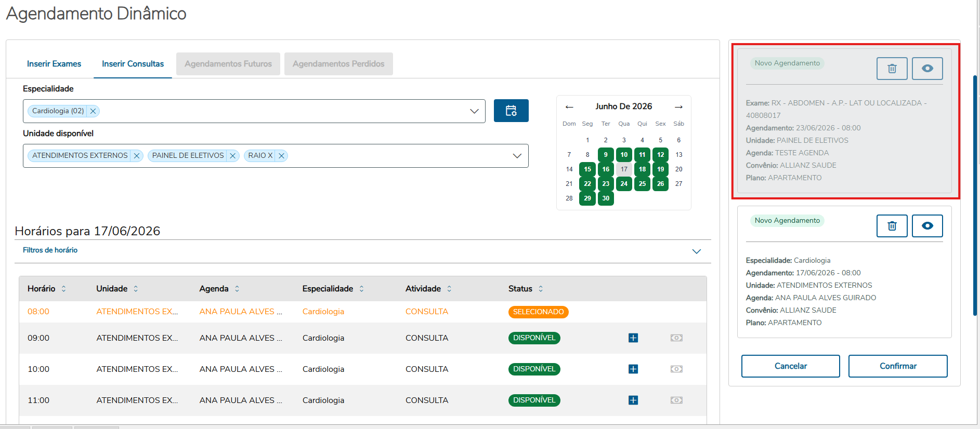Remove the Cardiologia (02) specialty chip
Image resolution: width=980 pixels, height=429 pixels.
click(x=93, y=111)
